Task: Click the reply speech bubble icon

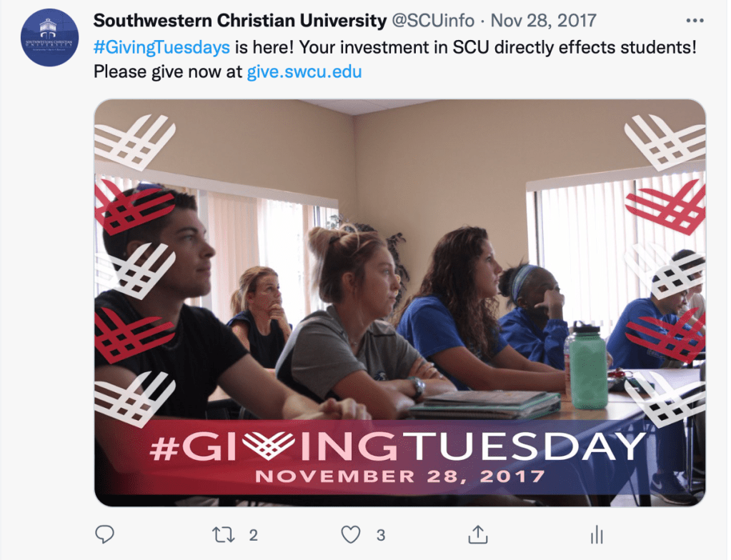Action: click(x=104, y=534)
